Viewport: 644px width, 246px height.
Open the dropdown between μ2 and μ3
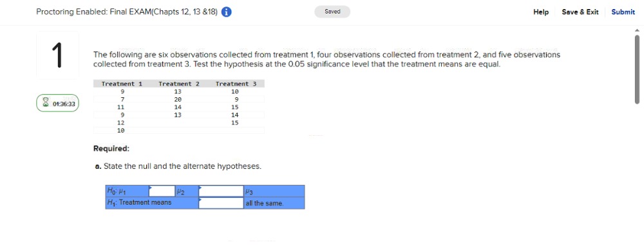click(221, 191)
